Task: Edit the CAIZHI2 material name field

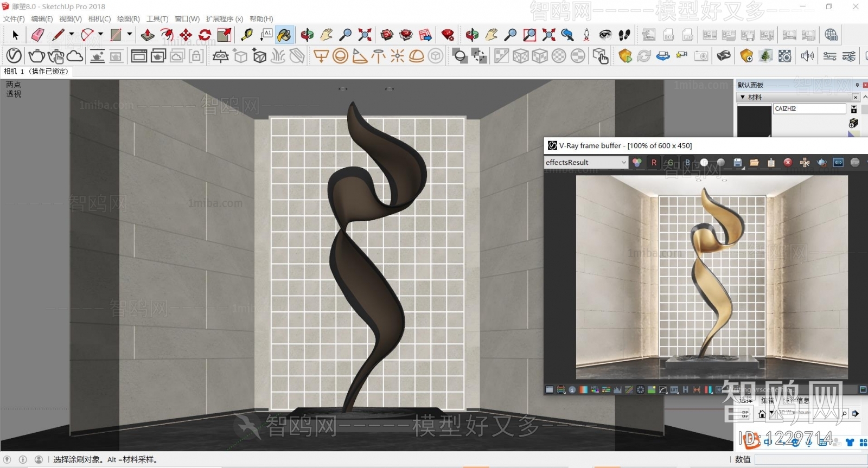Action: click(809, 108)
